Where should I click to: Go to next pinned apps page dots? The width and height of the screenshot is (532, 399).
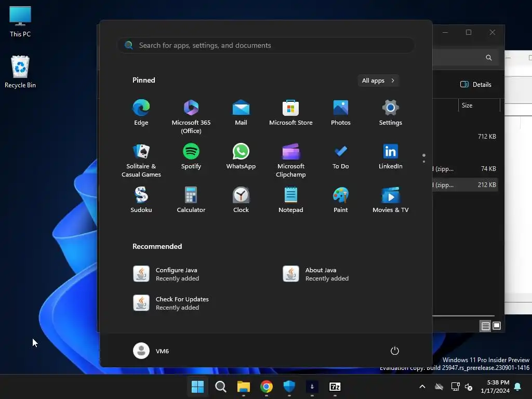click(424, 158)
